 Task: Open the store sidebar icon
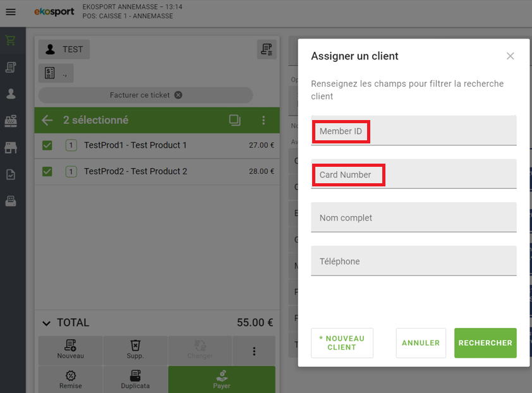pyautogui.click(x=11, y=148)
